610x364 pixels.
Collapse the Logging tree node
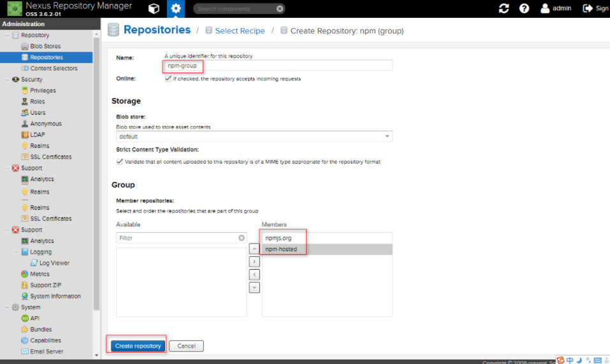click(x=16, y=252)
